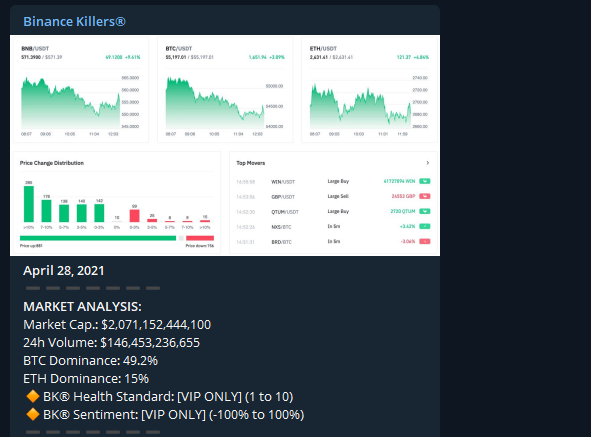Click the green badge on the WIN/USDT row
This screenshot has width=591, height=437.
(425, 181)
